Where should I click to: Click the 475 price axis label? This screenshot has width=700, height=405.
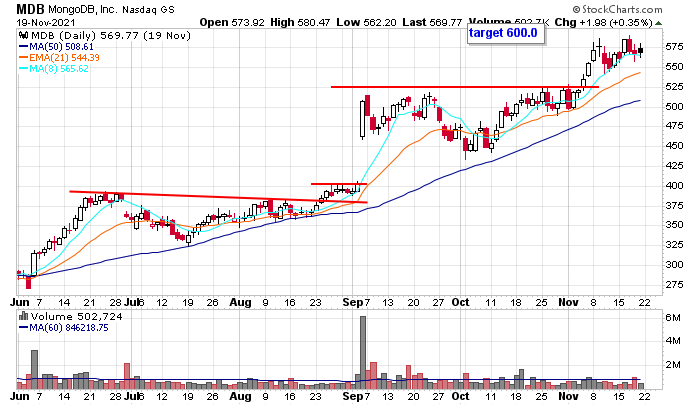(674, 126)
